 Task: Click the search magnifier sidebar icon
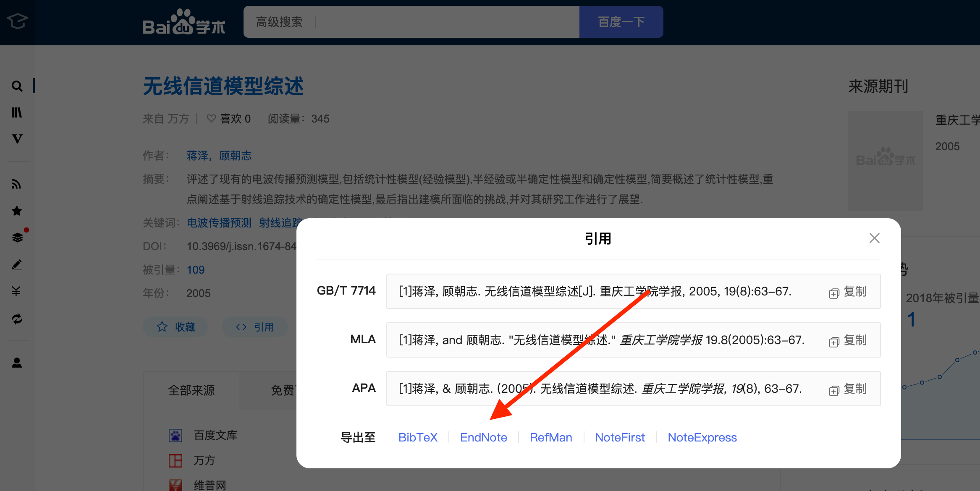point(17,86)
